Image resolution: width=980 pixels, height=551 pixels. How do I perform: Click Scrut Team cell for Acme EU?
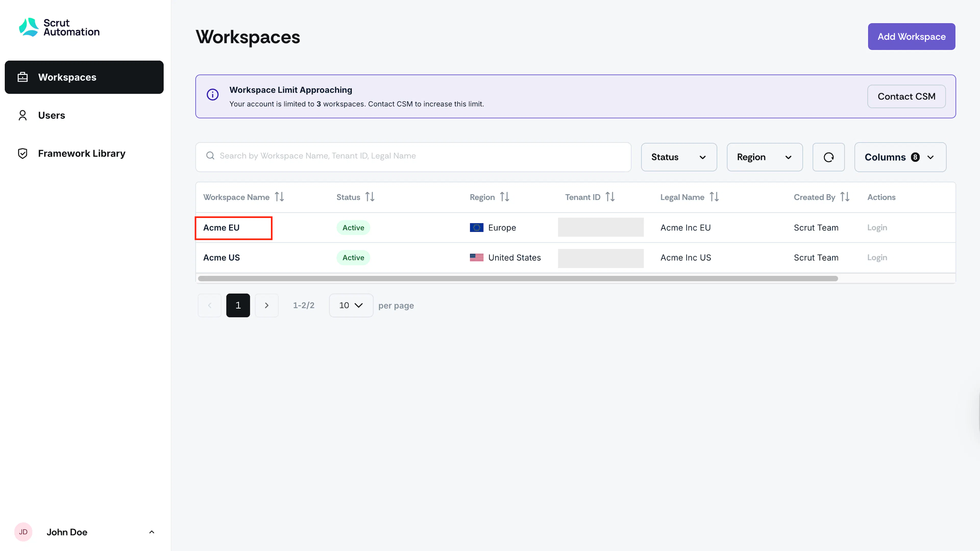coord(816,228)
